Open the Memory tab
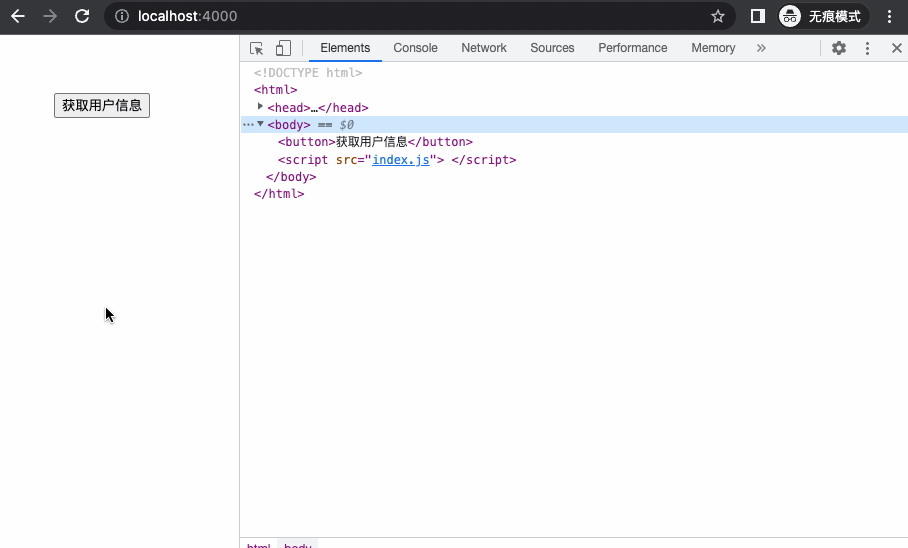The height and width of the screenshot is (548, 908). (713, 48)
